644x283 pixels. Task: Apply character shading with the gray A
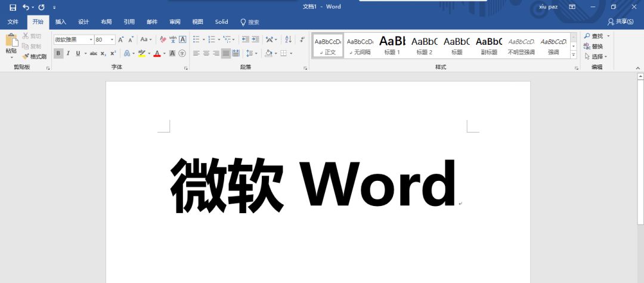[172, 53]
